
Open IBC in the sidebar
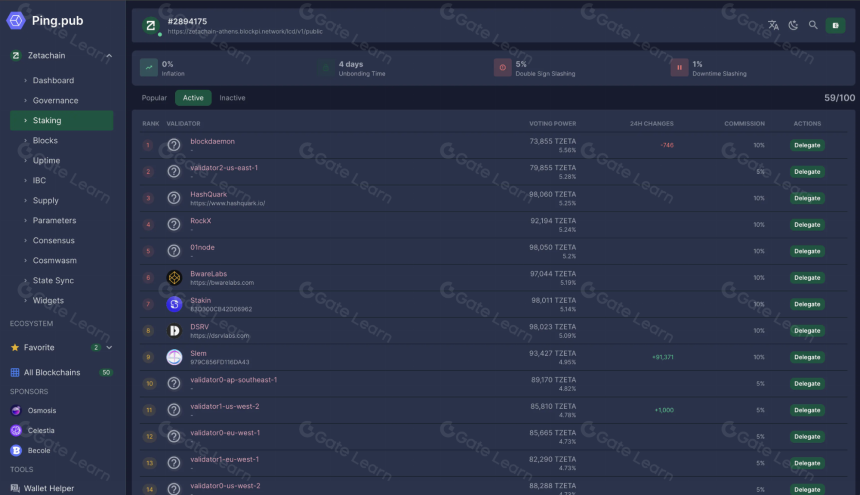(x=39, y=180)
